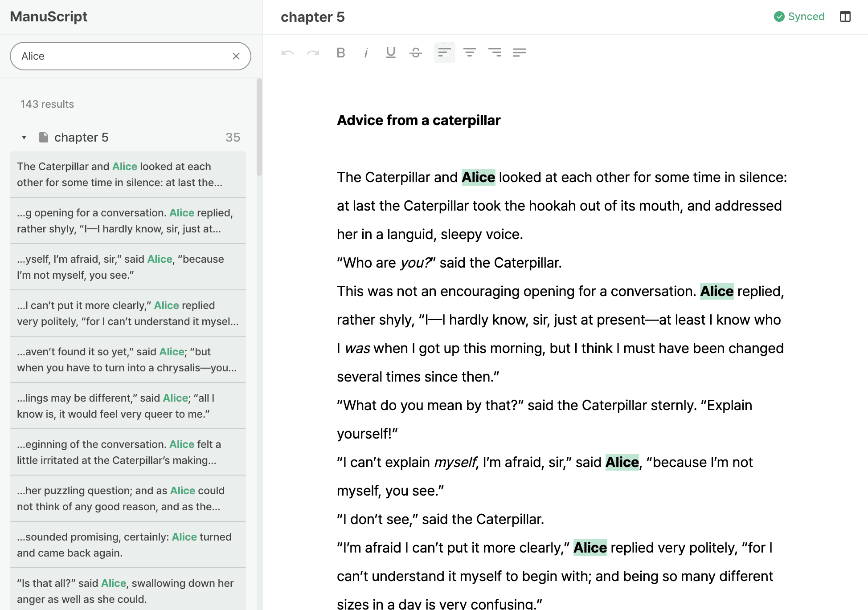This screenshot has width=868, height=610.
Task: Select center alignment option
Action: (x=469, y=53)
